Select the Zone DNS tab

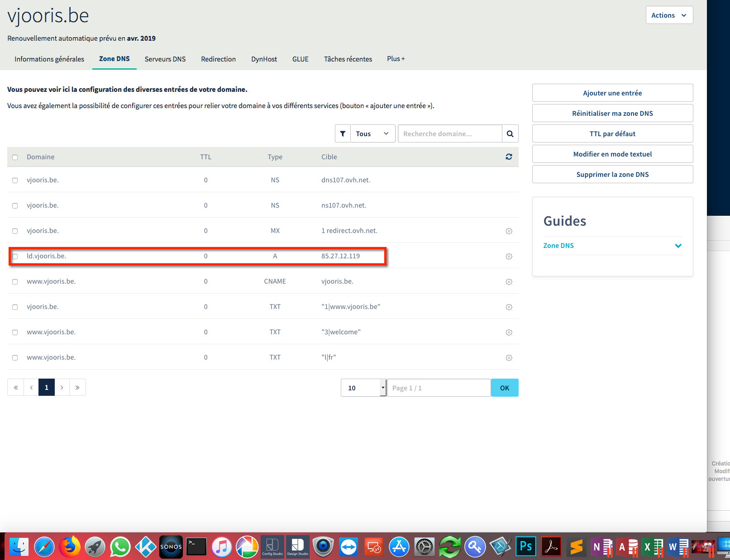(115, 59)
